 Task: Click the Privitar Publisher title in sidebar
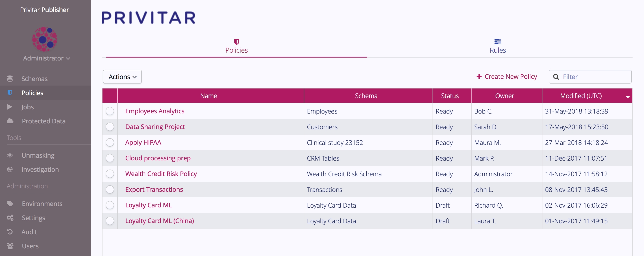pyautogui.click(x=44, y=10)
